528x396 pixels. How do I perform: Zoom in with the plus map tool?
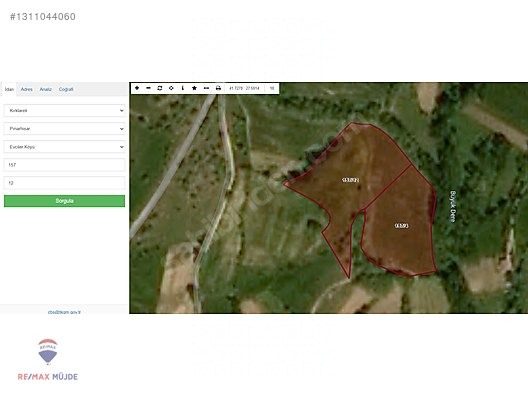tap(137, 88)
